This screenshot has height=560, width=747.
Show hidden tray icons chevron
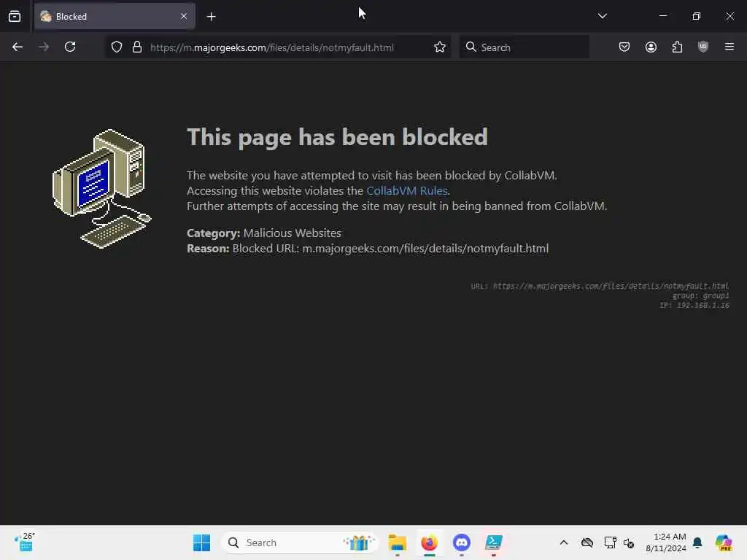564,542
